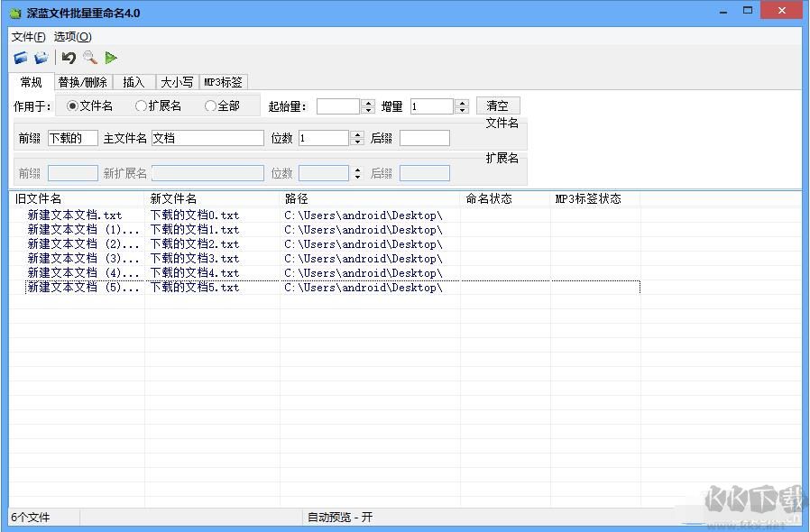Click new name 下载的文档4.txt
Viewport: 810px width, 532px height.
click(x=195, y=273)
